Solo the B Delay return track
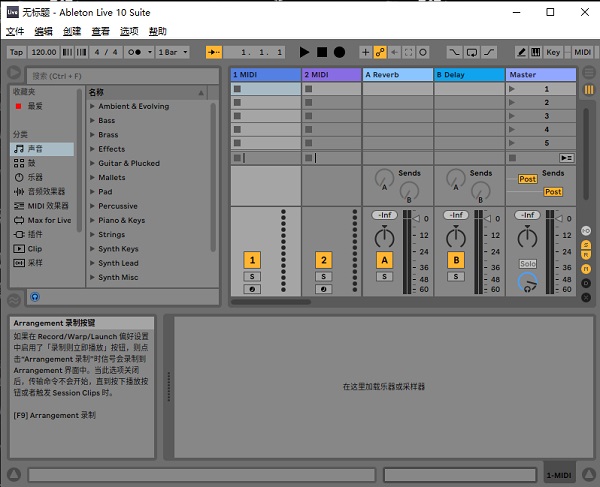This screenshot has width=600, height=487. coord(456,276)
